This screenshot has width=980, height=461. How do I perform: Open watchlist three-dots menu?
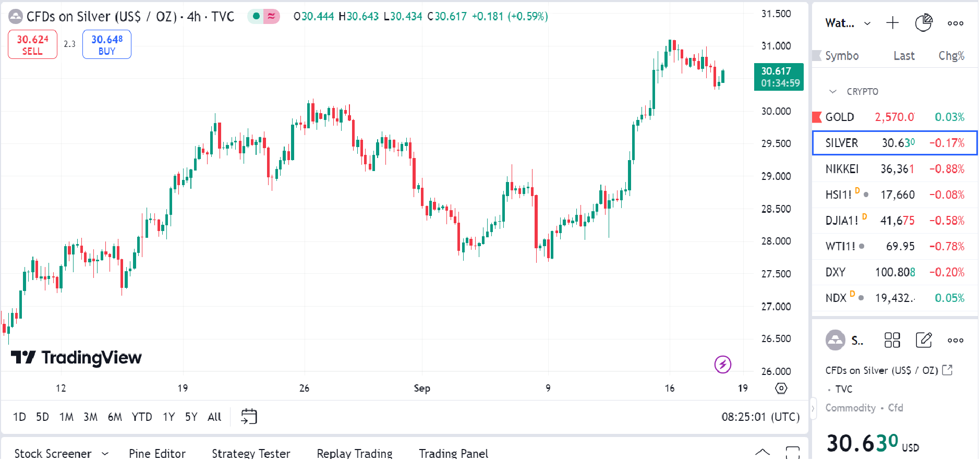click(x=955, y=23)
